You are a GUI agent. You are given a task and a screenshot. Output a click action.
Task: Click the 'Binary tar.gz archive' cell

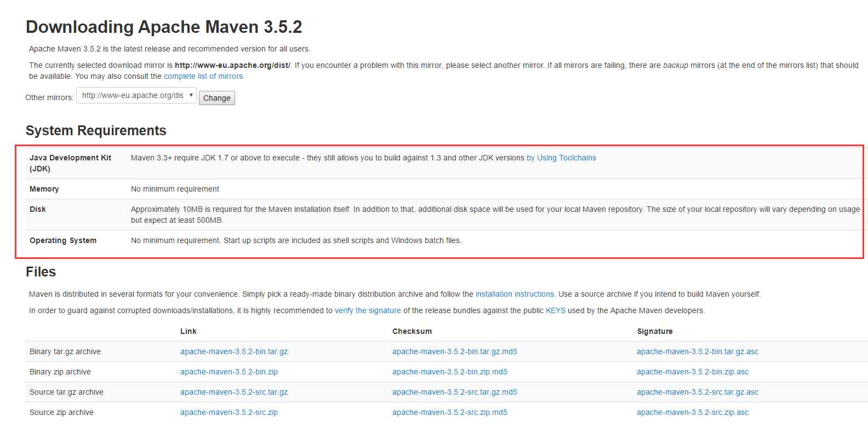[x=65, y=351]
